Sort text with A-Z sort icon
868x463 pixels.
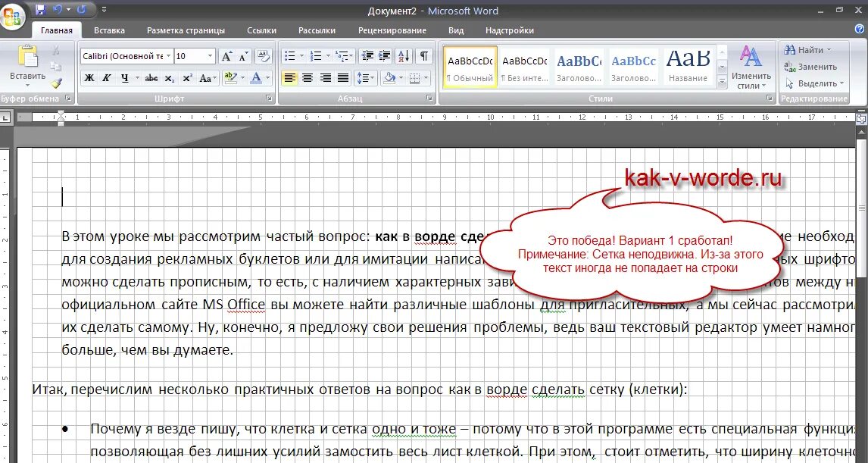(404, 56)
